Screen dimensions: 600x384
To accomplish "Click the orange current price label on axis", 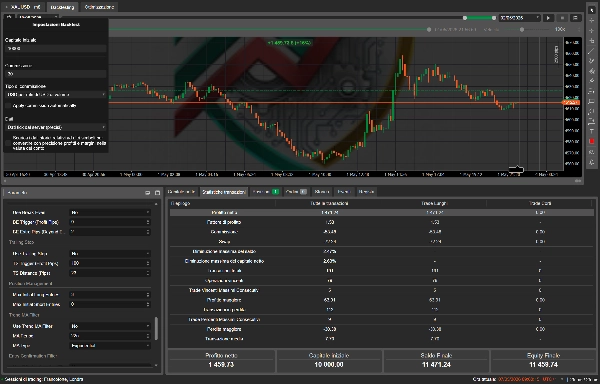I will pos(571,103).
